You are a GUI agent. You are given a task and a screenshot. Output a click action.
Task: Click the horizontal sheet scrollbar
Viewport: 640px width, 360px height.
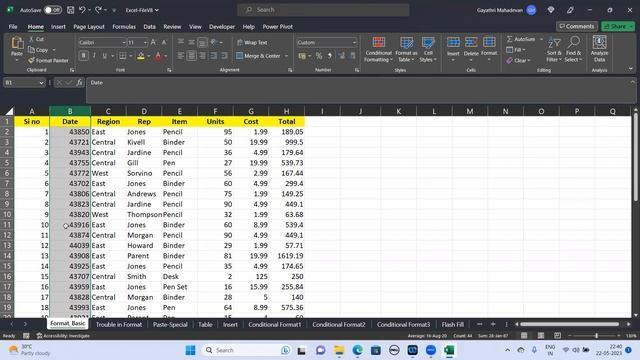(x=569, y=324)
